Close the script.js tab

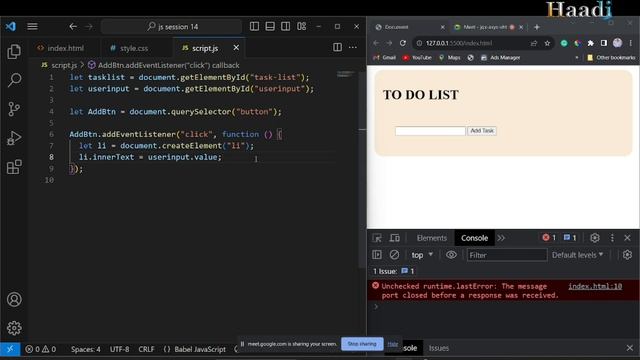click(x=236, y=48)
